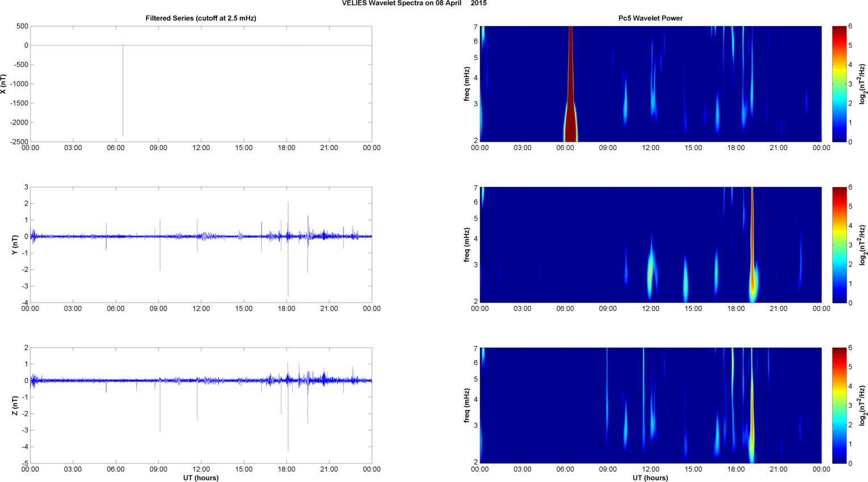Click the '09:00' tick under the bottom wavelet plot
Image resolution: width=868 pixels, height=482 pixels.
coord(608,469)
